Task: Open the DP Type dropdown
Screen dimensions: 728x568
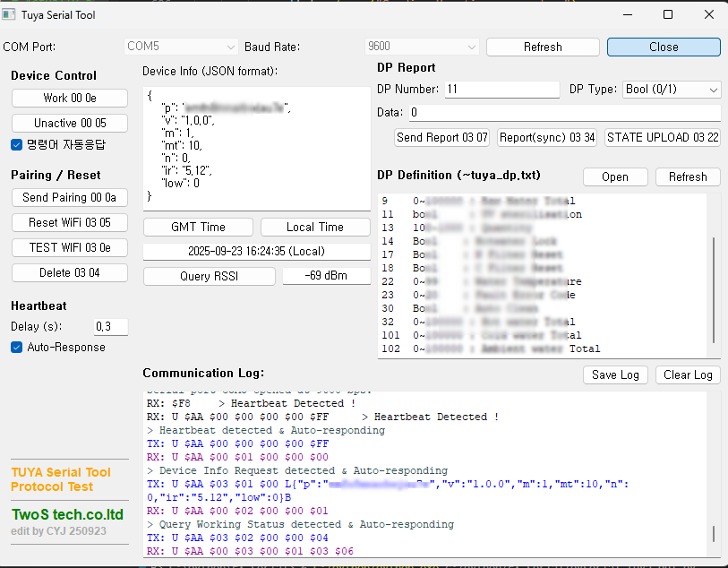Action: pos(672,90)
